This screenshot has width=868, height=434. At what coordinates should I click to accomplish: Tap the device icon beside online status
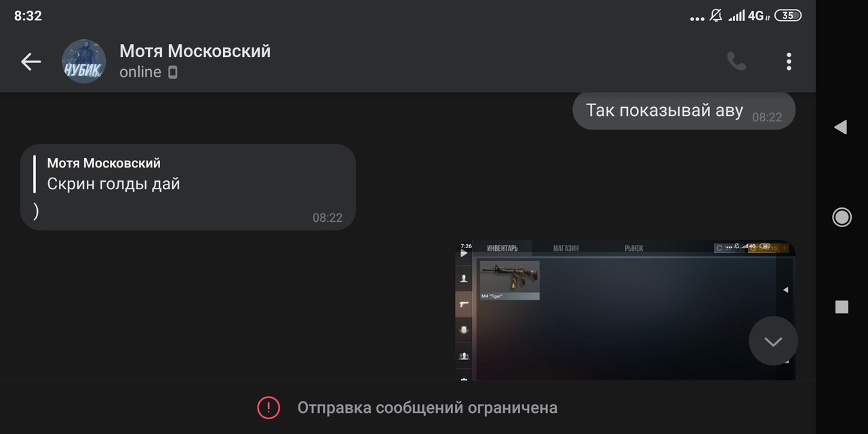pos(173,72)
